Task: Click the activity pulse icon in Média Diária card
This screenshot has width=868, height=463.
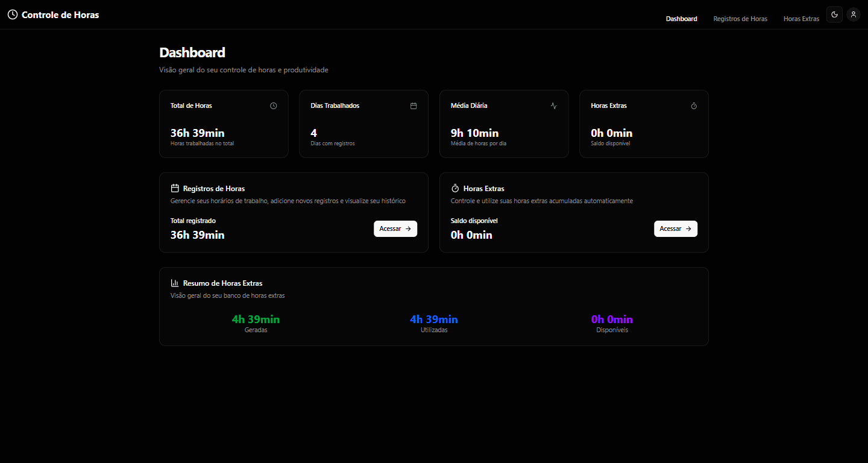Action: point(554,106)
